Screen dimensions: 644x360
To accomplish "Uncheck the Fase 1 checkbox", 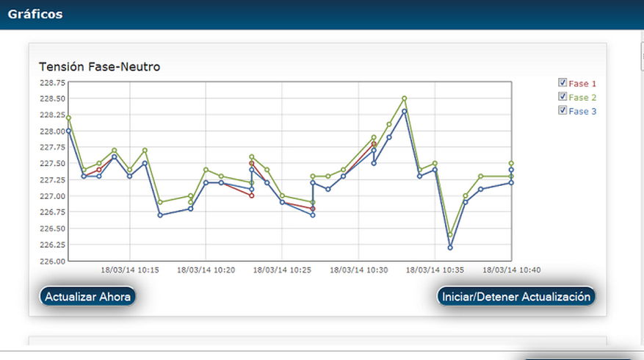I will pyautogui.click(x=562, y=82).
